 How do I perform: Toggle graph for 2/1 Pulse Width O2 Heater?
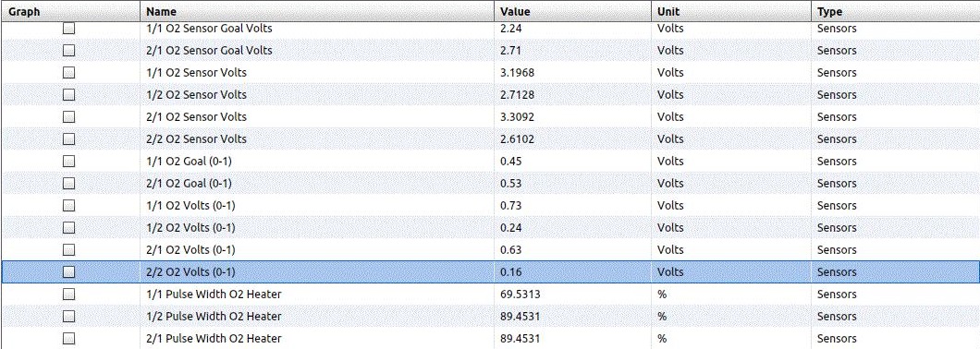pos(68,339)
